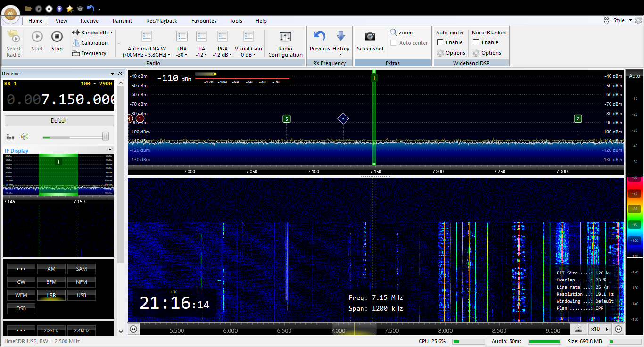Click spectrum marker 3 diamond
Image resolution: width=644 pixels, height=347 pixels.
point(343,119)
